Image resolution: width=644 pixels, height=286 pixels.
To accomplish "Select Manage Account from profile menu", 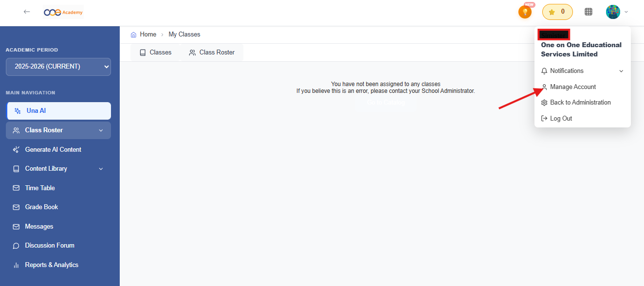I will [573, 87].
